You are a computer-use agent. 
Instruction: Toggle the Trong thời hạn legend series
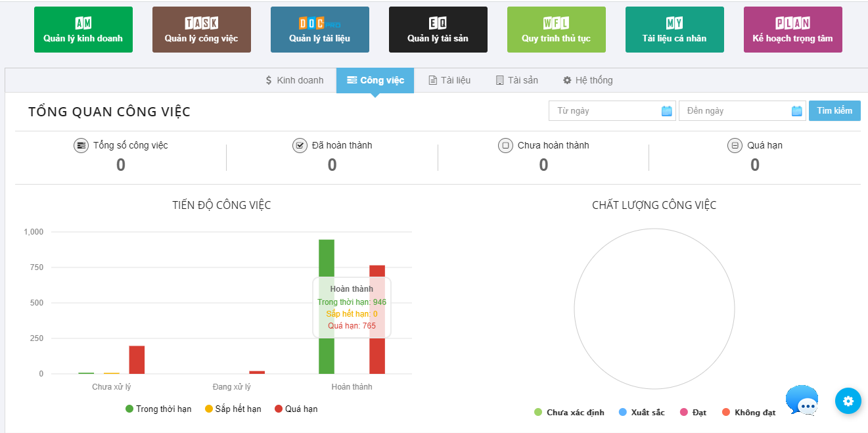coord(158,409)
